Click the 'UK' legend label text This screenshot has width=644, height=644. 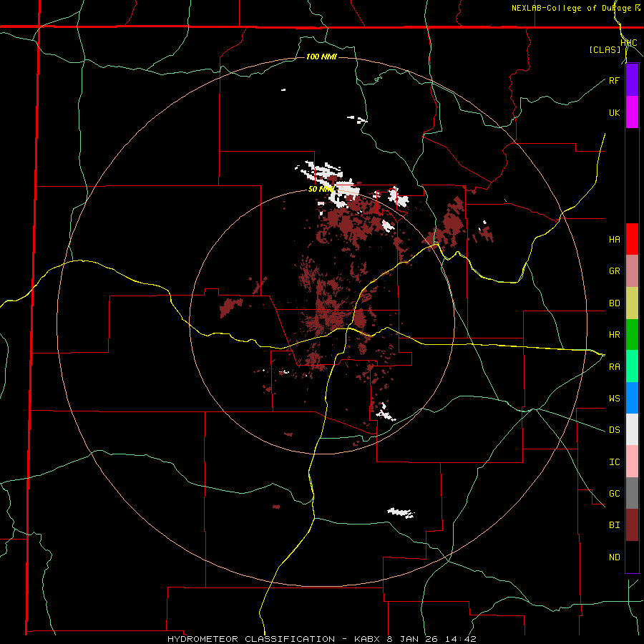[x=614, y=112]
